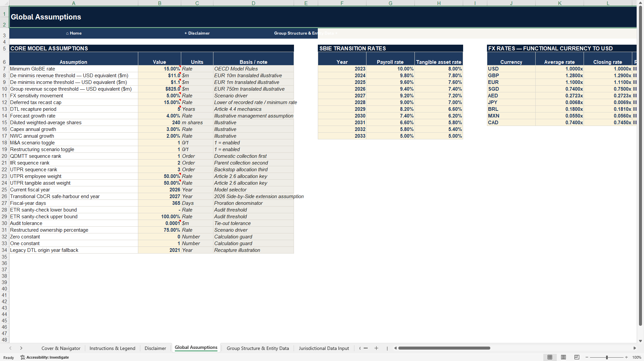This screenshot has height=361, width=644.
Task: Show more sheet tabs via ellipsis
Action: [365, 348]
